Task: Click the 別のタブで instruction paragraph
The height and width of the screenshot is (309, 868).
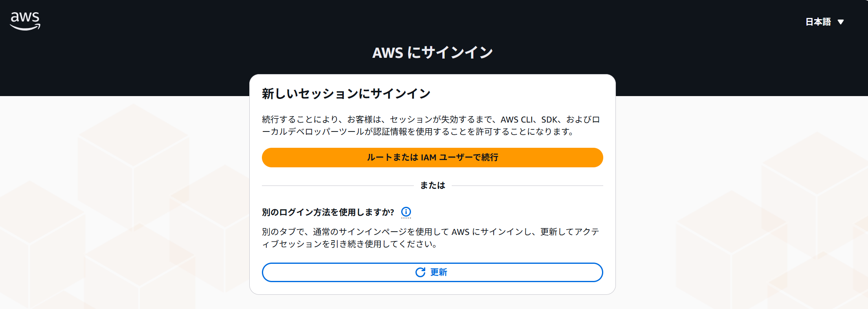Action: click(x=431, y=238)
